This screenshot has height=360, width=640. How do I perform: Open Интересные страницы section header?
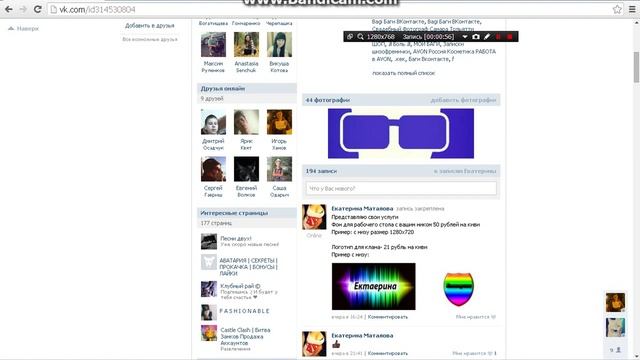247,213
